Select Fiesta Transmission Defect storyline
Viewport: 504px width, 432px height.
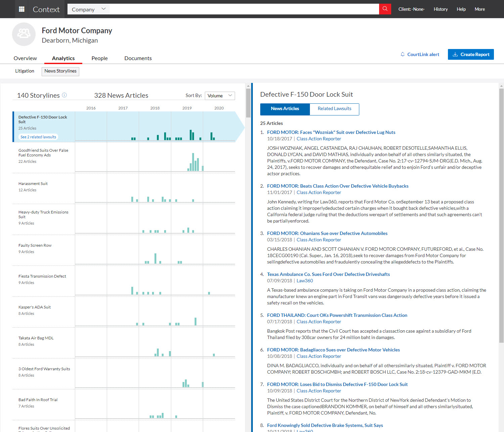42,276
